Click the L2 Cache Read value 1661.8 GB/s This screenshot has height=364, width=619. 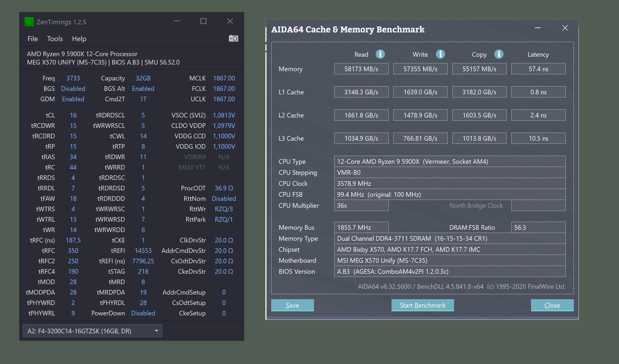(x=361, y=115)
